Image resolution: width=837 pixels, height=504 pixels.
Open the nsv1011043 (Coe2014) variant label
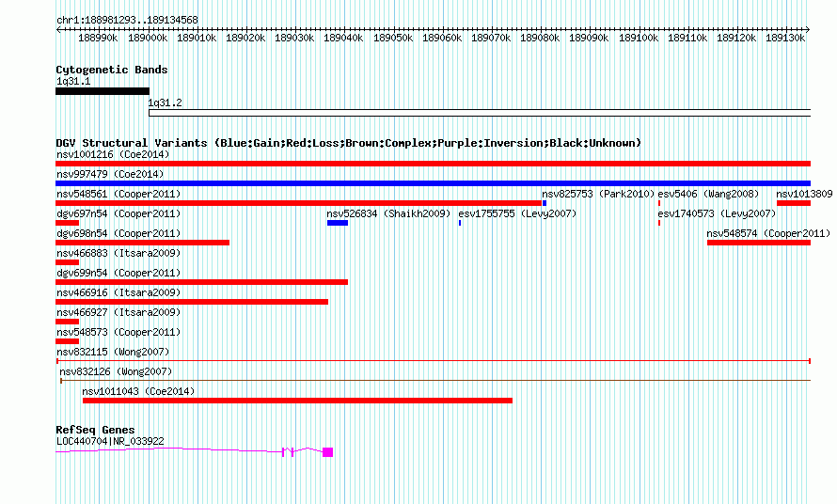138,391
